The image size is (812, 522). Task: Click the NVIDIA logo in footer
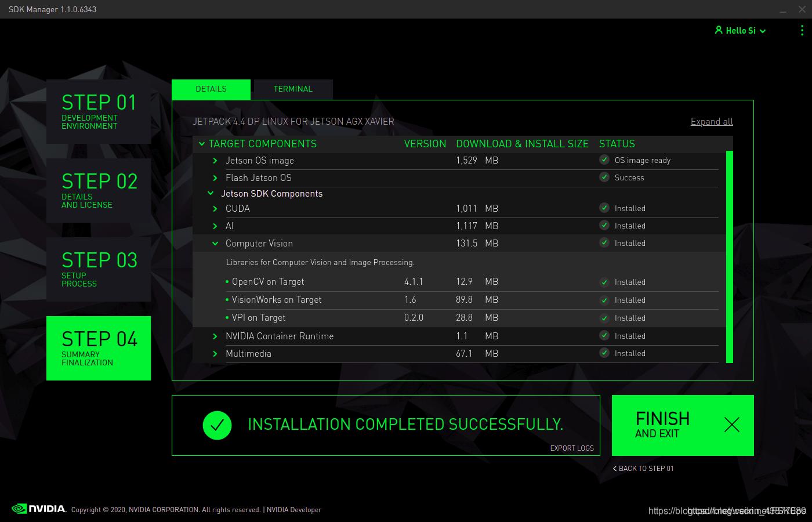(39, 509)
